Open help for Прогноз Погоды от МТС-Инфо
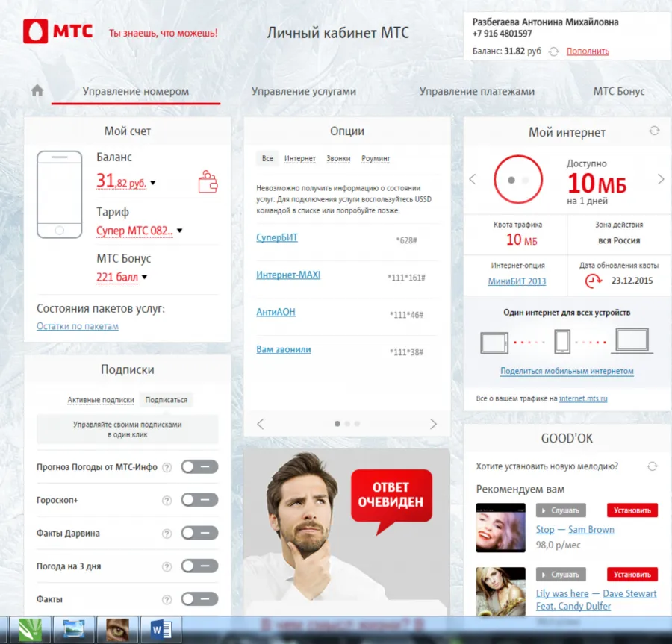 [167, 468]
